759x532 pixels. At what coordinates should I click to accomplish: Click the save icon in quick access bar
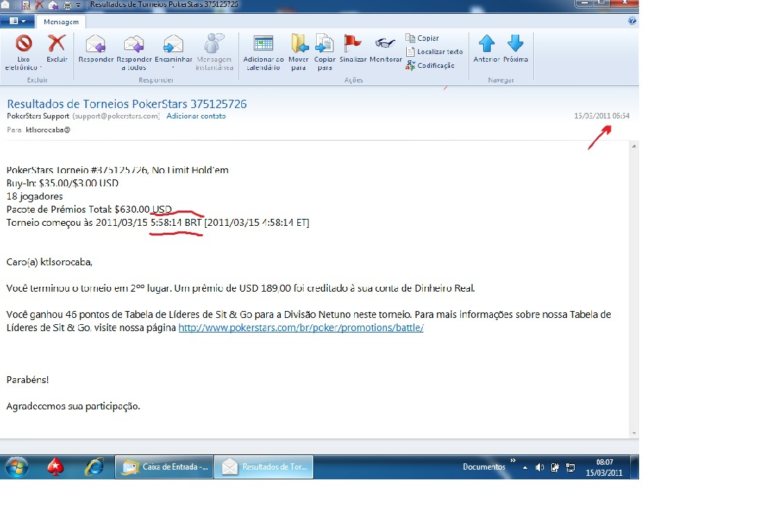[26, 5]
